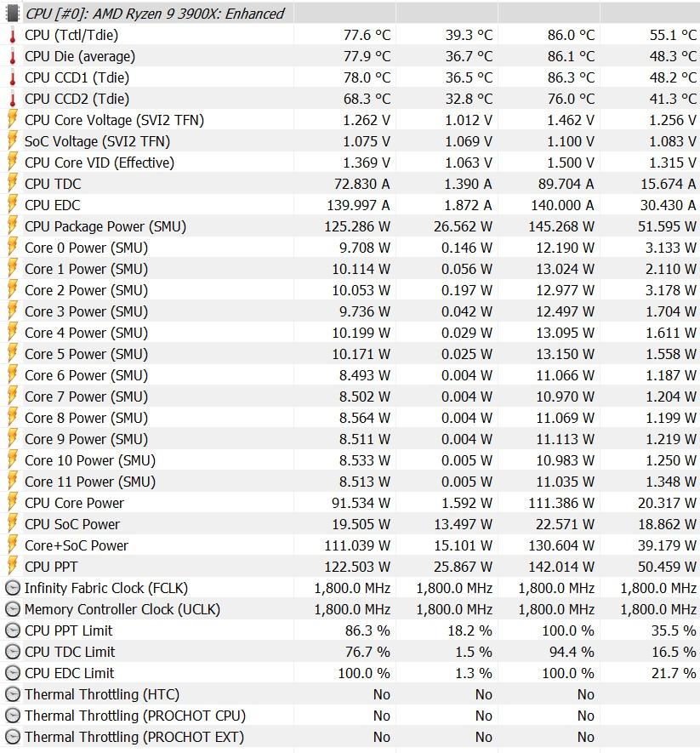Click the 139.997 A current CPU EDC value
700x753 pixels.
click(x=358, y=205)
